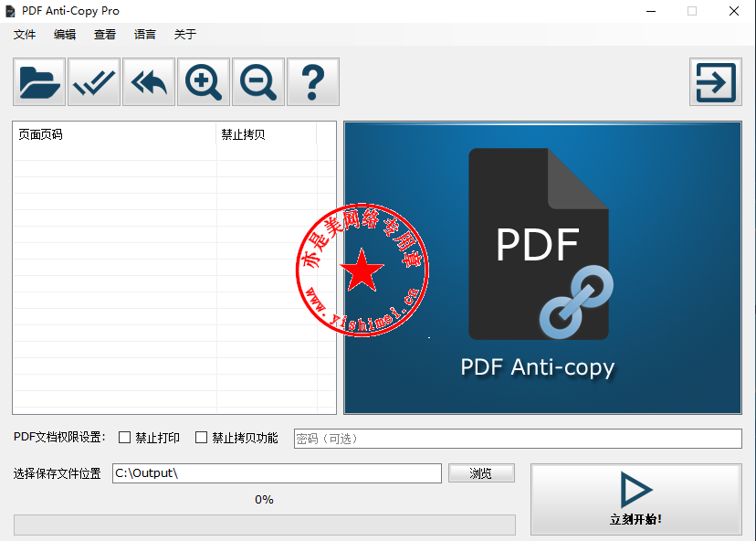This screenshot has height=541, width=756.
Task: Enable the 禁止拷贝功能 checkbox
Action: click(201, 437)
